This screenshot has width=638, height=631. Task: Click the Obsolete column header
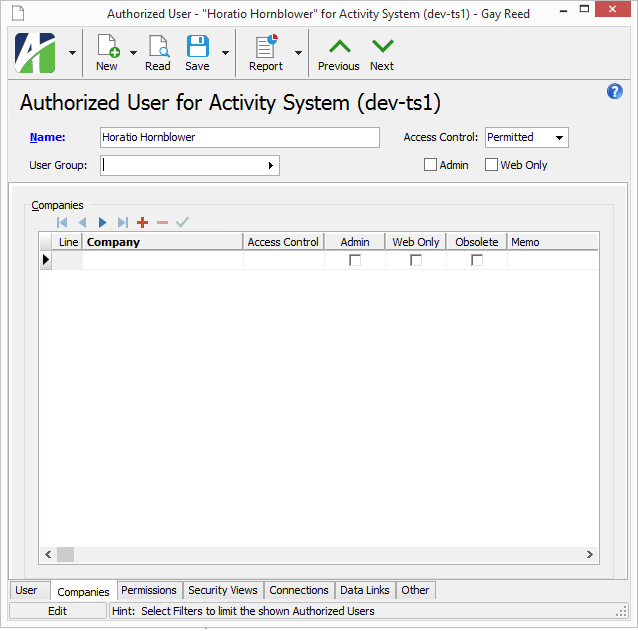coord(477,242)
